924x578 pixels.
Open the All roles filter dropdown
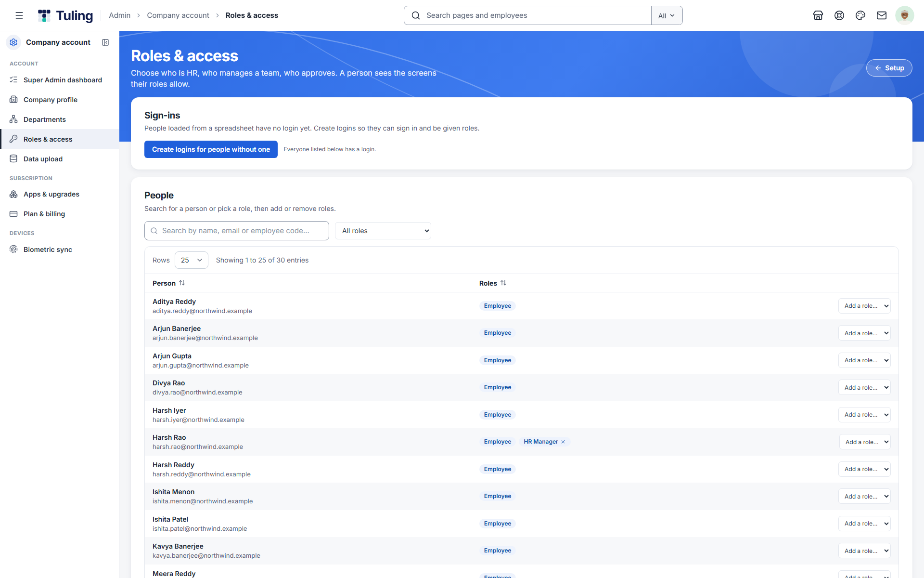click(383, 231)
